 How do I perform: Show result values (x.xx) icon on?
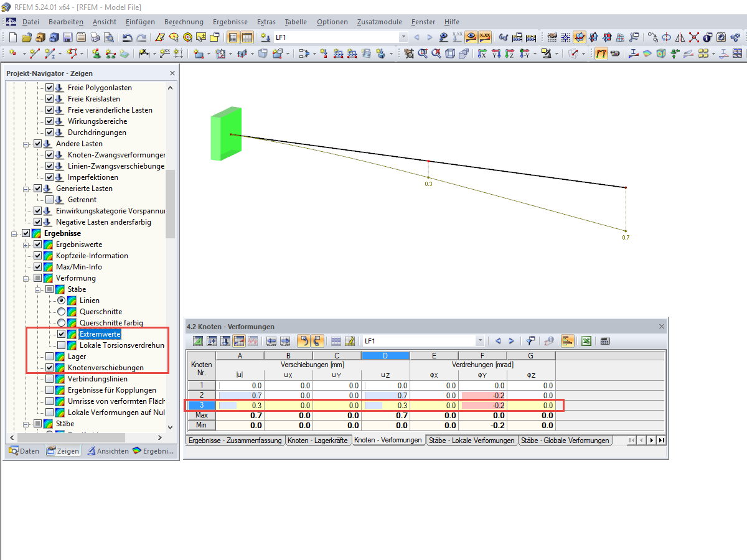click(x=485, y=37)
